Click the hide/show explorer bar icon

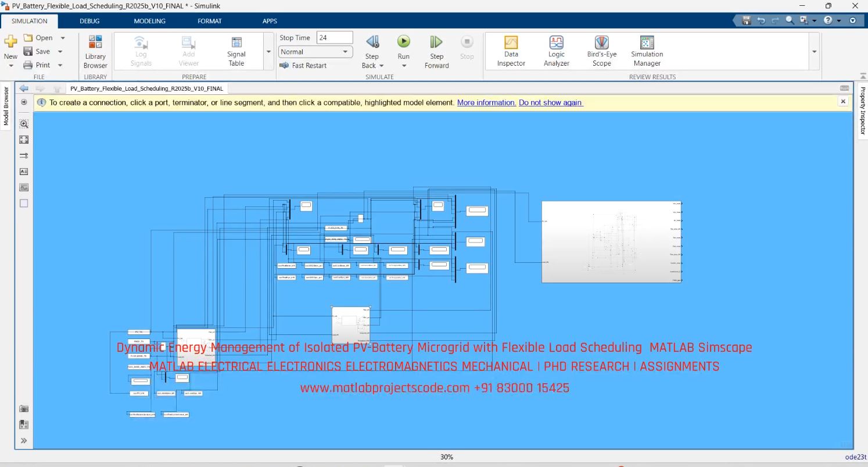pyautogui.click(x=24, y=102)
